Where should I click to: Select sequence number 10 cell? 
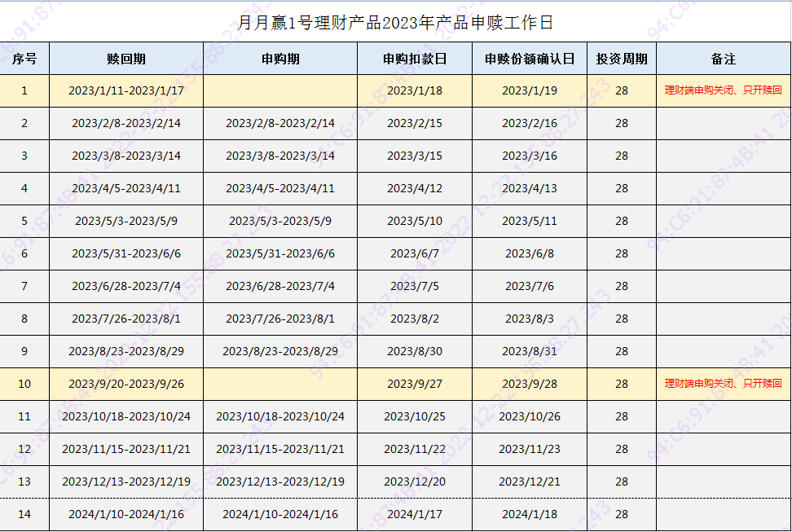[24, 384]
